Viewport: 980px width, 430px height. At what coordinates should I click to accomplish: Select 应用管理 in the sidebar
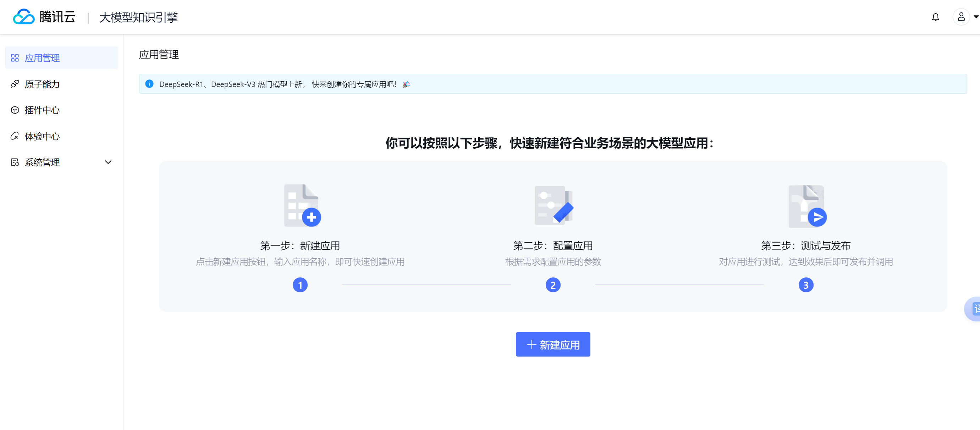[61, 58]
